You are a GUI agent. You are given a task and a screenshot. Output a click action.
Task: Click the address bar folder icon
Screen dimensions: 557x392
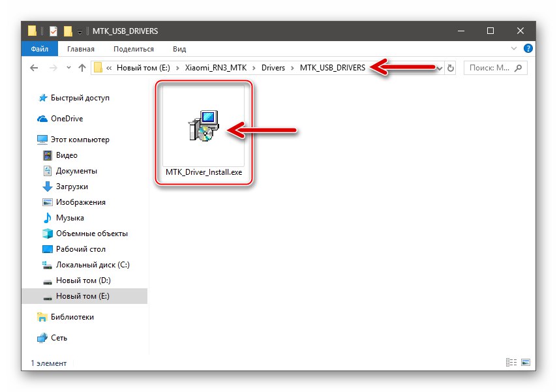(98, 68)
